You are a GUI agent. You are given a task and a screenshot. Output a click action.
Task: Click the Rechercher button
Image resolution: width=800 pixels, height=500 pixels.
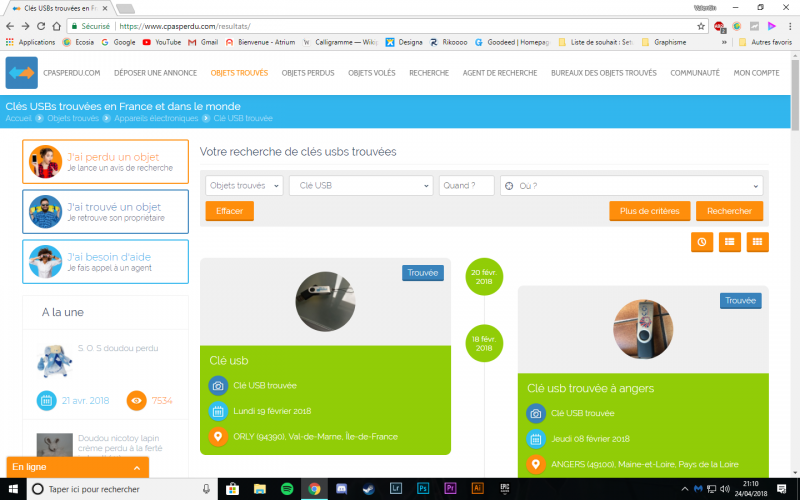click(729, 211)
